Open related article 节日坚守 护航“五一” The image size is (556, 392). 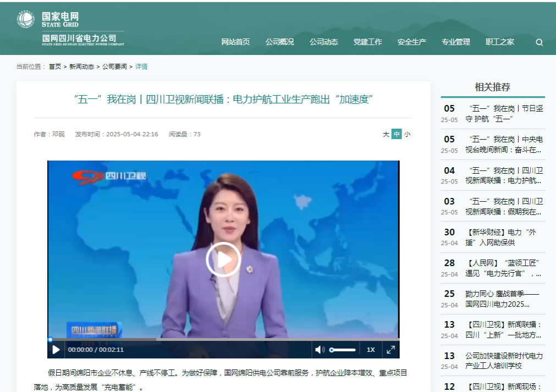(x=504, y=113)
